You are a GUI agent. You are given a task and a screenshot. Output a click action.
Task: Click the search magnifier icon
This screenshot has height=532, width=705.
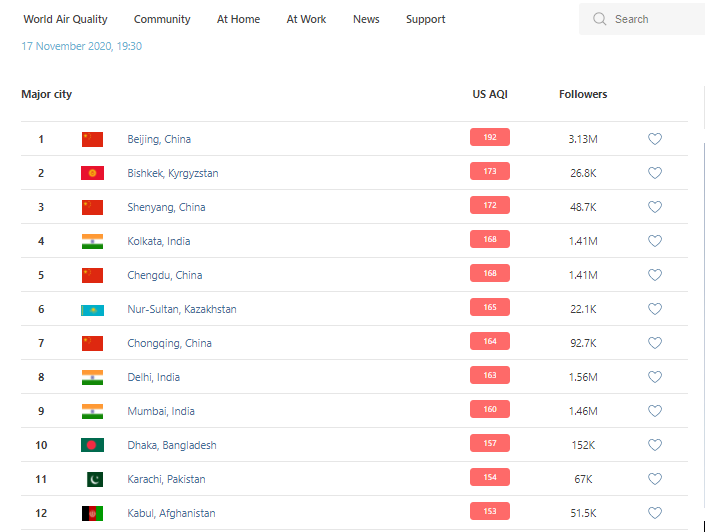pyautogui.click(x=600, y=19)
